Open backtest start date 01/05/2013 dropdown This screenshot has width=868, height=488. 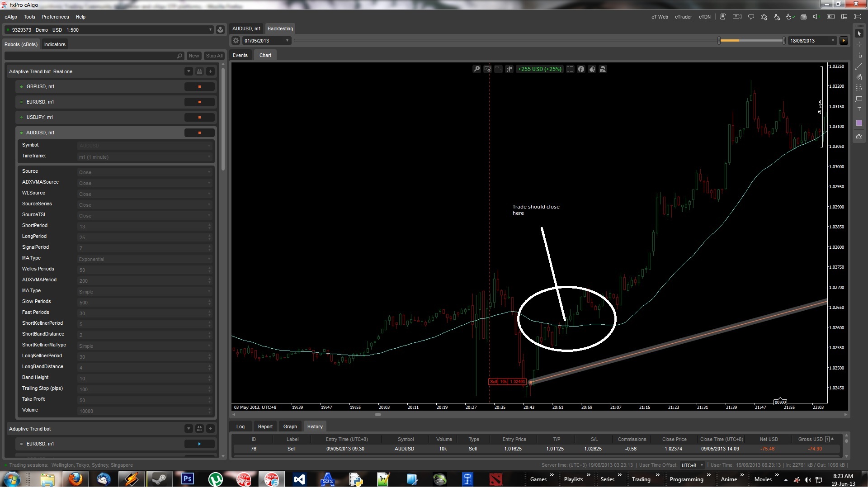pyautogui.click(x=266, y=41)
